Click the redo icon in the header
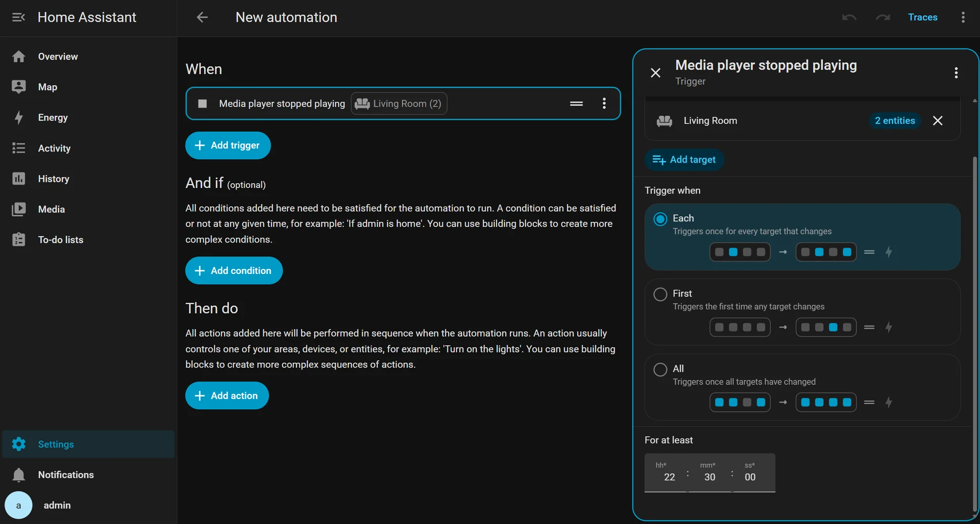 (883, 17)
